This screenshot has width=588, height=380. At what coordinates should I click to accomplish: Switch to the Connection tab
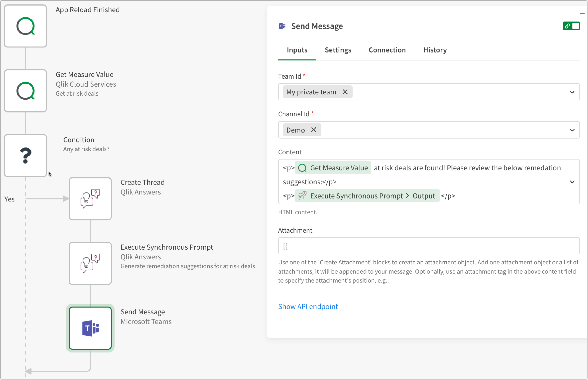pos(387,50)
